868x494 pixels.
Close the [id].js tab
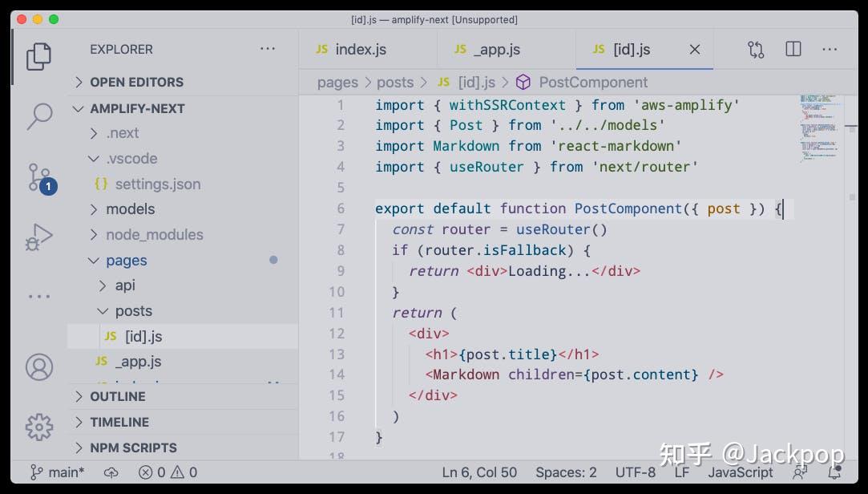pyautogui.click(x=695, y=49)
